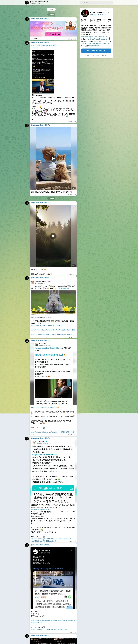The width and height of the screenshot is (138, 644).
Task: Open the qajf.netlif link in the channel description
Action: click(94, 46)
